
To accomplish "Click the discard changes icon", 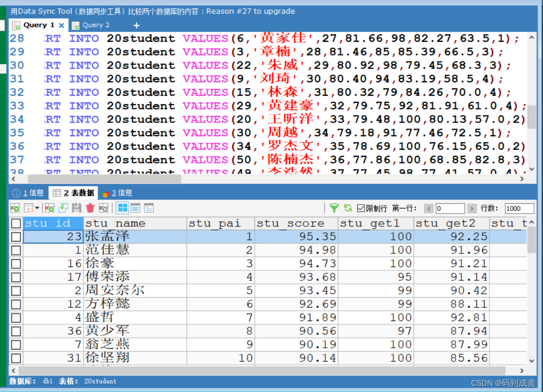I will pyautogui.click(x=104, y=208).
